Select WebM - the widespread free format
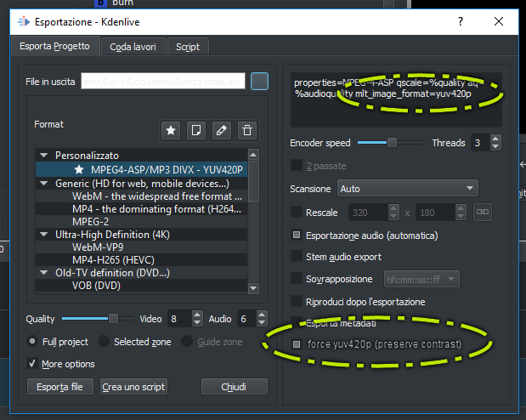The height and width of the screenshot is (420, 526). tap(142, 196)
